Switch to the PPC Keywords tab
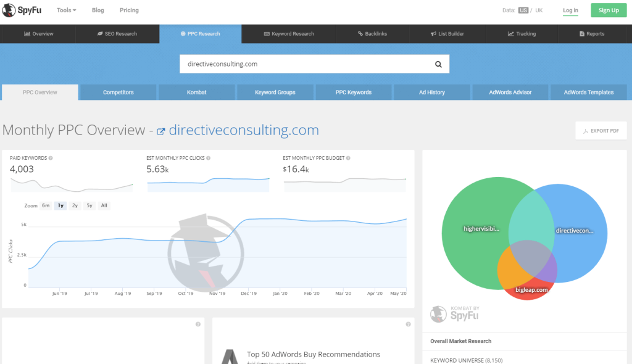The image size is (632, 364). coord(354,93)
